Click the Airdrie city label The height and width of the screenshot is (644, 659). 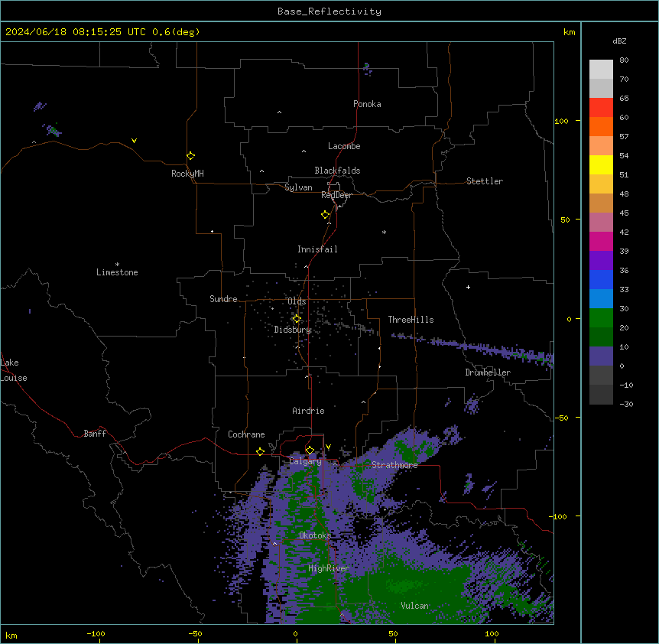pos(308,411)
